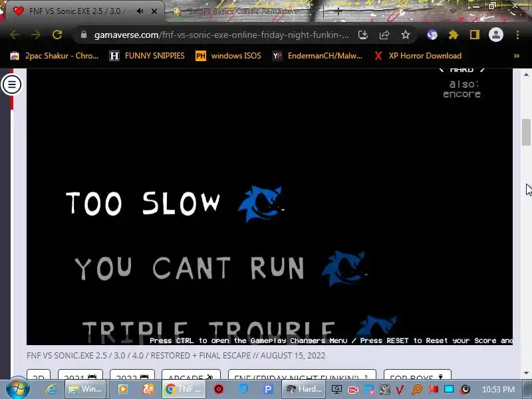The image size is (532, 399).
Task: Open the blue swirl extension icon
Action: click(432, 35)
